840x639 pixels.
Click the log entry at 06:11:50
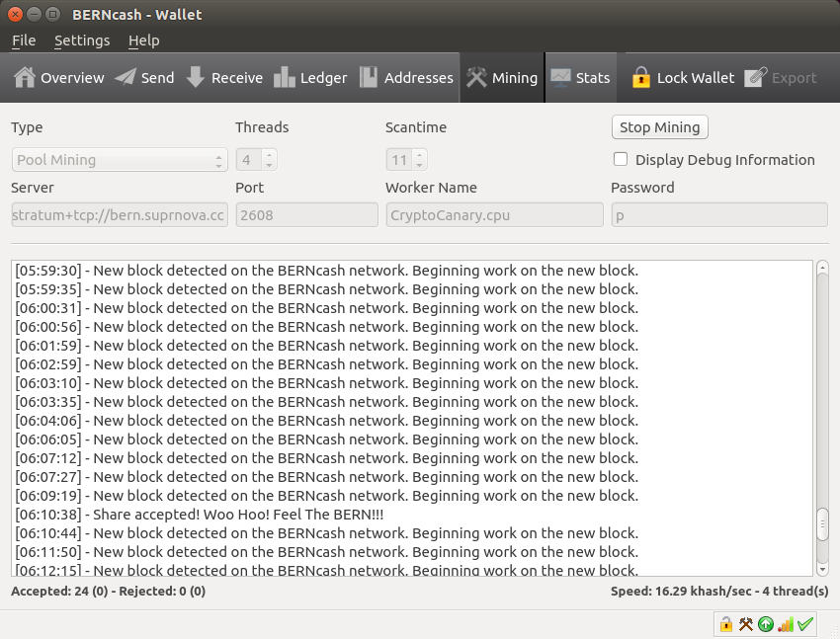point(327,552)
